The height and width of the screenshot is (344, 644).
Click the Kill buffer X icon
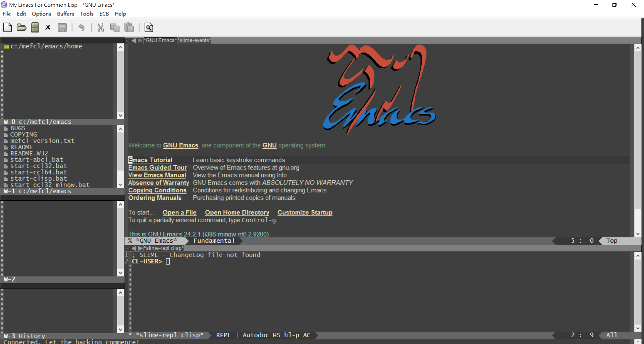pos(48,28)
